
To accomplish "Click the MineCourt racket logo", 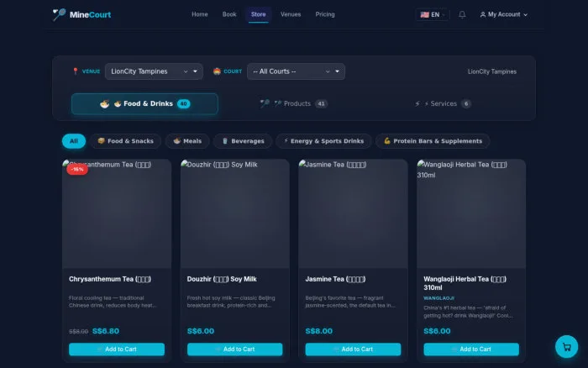I will coord(60,14).
